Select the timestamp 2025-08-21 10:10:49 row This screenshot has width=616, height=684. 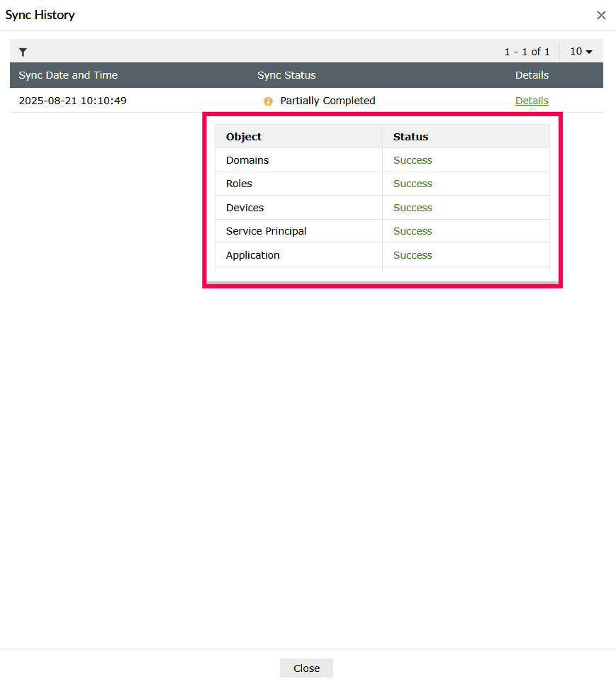click(73, 101)
